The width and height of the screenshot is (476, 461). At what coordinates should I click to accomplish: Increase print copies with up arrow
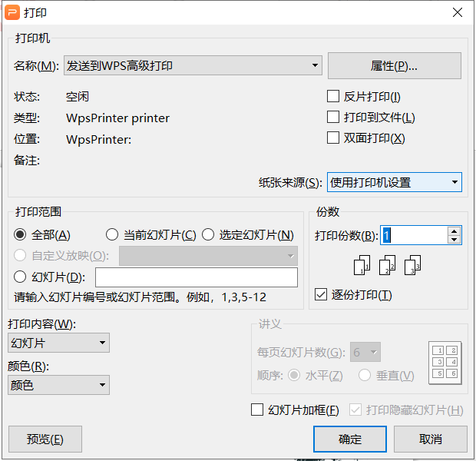click(x=455, y=231)
